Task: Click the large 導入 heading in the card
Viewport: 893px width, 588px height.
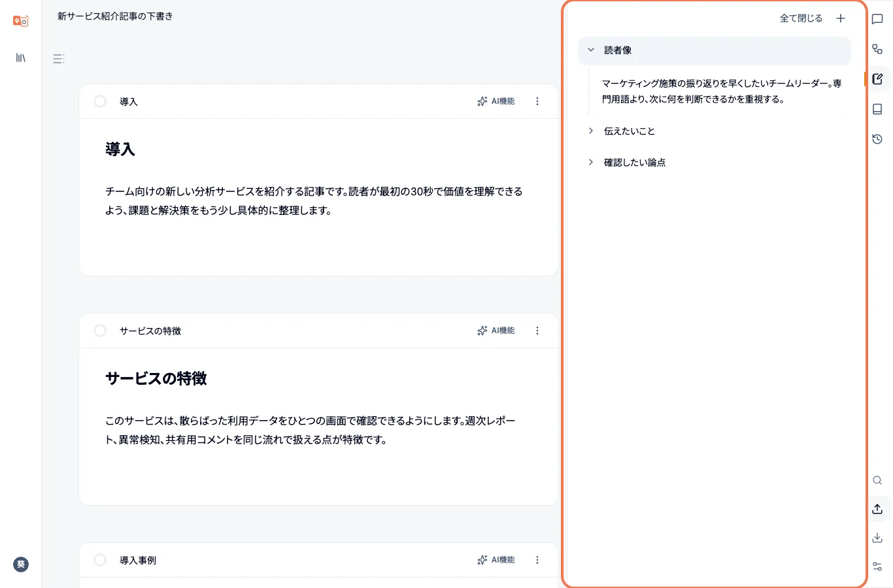Action: coord(120,149)
